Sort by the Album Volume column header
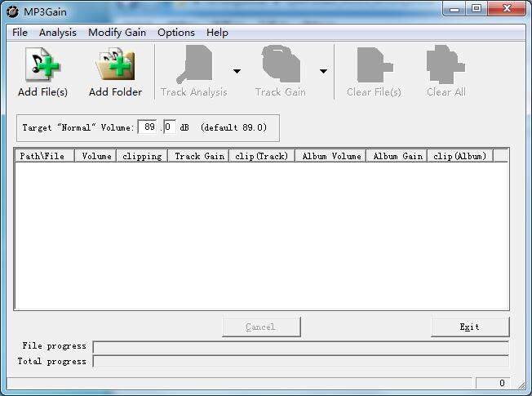532x396 pixels. click(x=330, y=156)
